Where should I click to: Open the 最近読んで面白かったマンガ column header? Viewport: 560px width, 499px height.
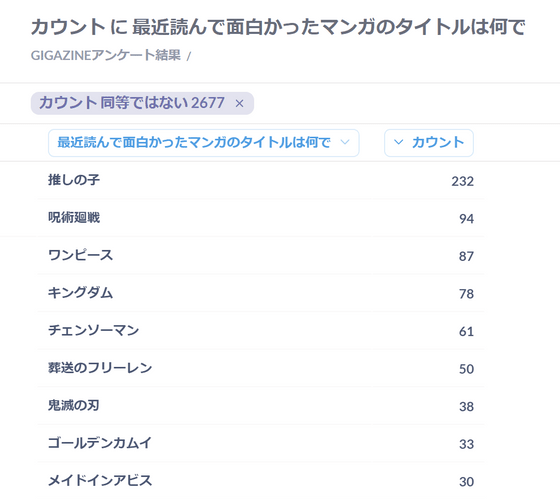pos(204,143)
